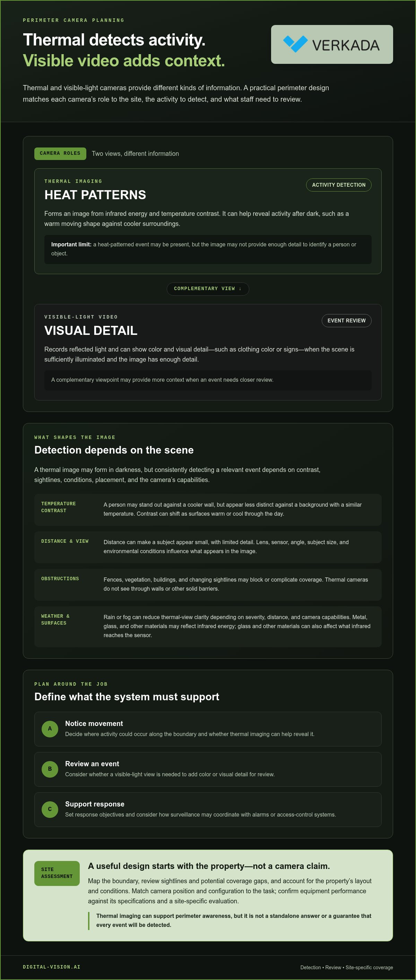Click the Camera Roles badge
The image size is (416, 980).
tap(60, 153)
